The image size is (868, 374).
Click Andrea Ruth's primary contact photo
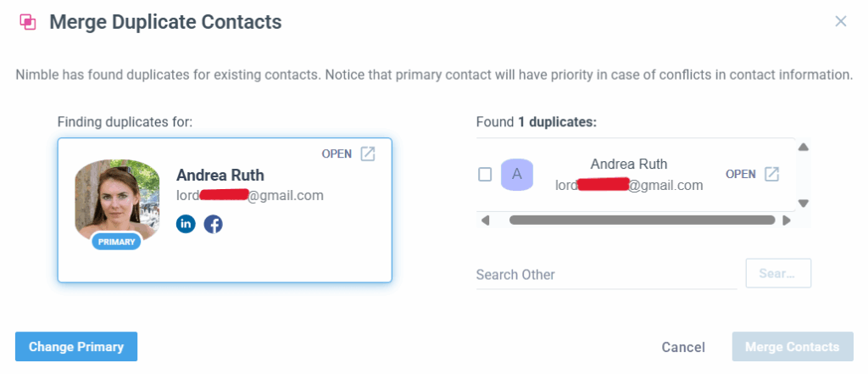click(x=117, y=197)
